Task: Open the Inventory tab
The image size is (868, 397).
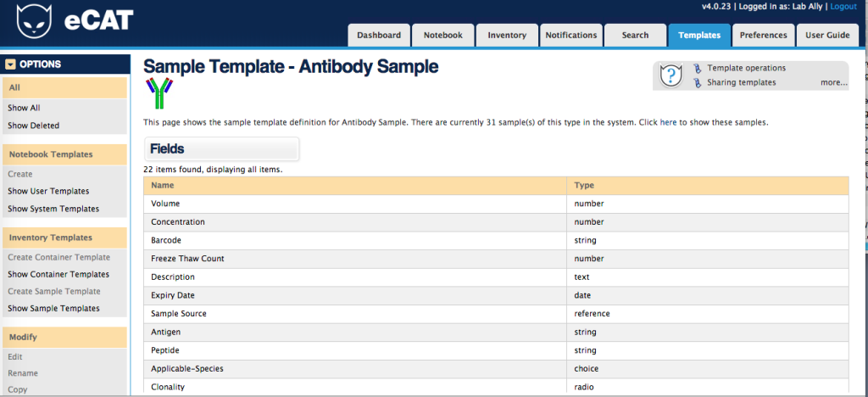Action: (x=507, y=35)
